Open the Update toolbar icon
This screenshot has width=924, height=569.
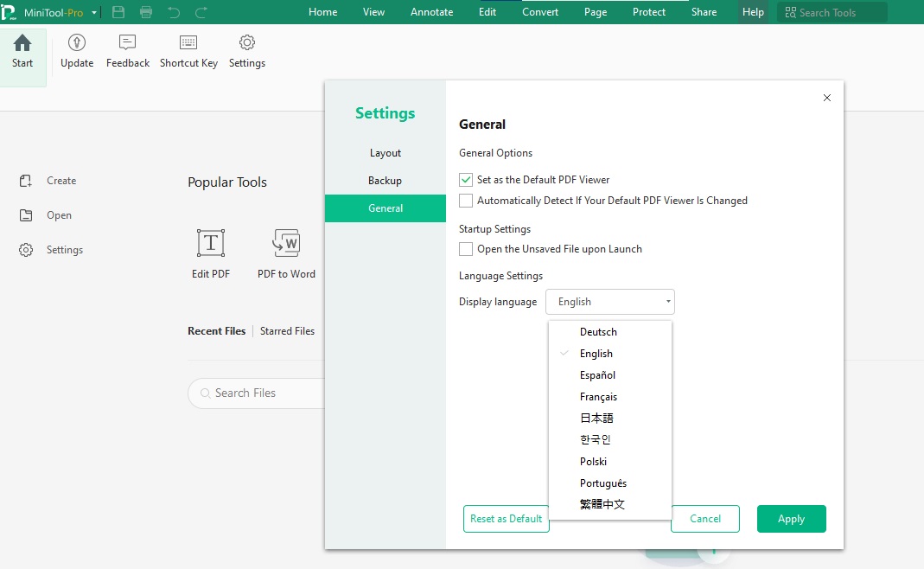coord(77,43)
